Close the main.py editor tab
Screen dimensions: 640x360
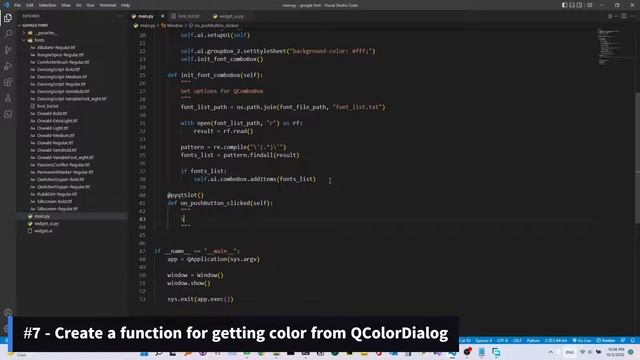coord(162,16)
